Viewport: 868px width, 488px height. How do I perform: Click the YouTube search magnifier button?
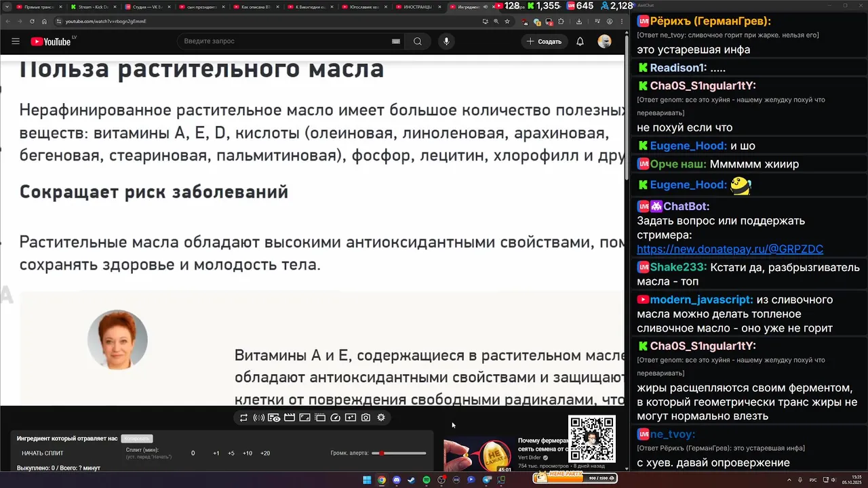(418, 41)
